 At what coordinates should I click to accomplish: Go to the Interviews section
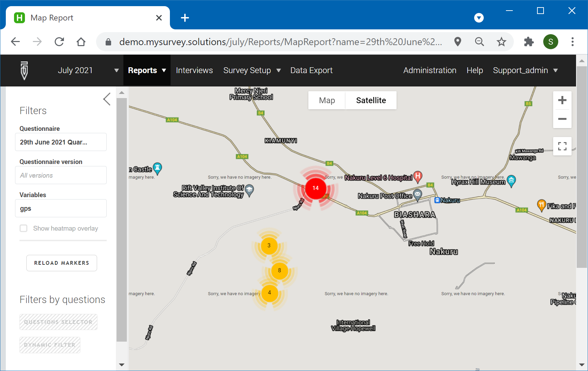(x=194, y=70)
